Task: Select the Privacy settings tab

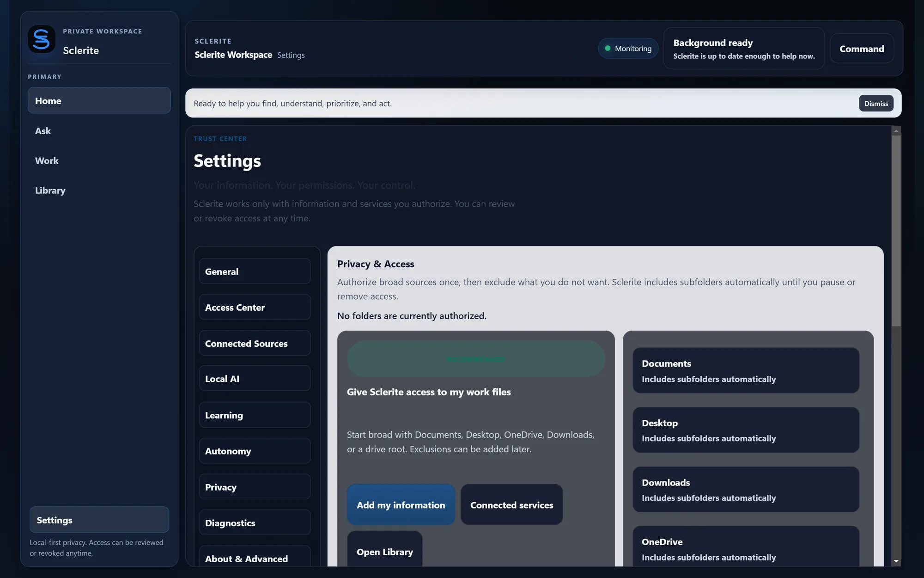Action: point(255,487)
